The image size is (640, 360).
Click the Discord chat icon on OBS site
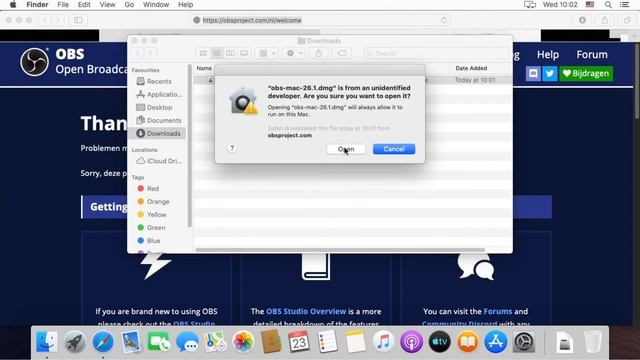533,73
